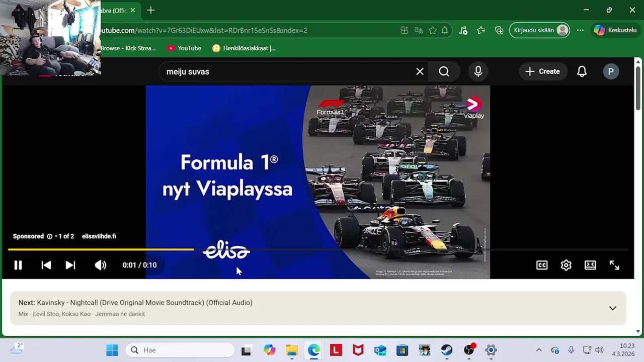Open Edge Favorites list icon
The width and height of the screenshot is (644, 362).
pyautogui.click(x=481, y=30)
